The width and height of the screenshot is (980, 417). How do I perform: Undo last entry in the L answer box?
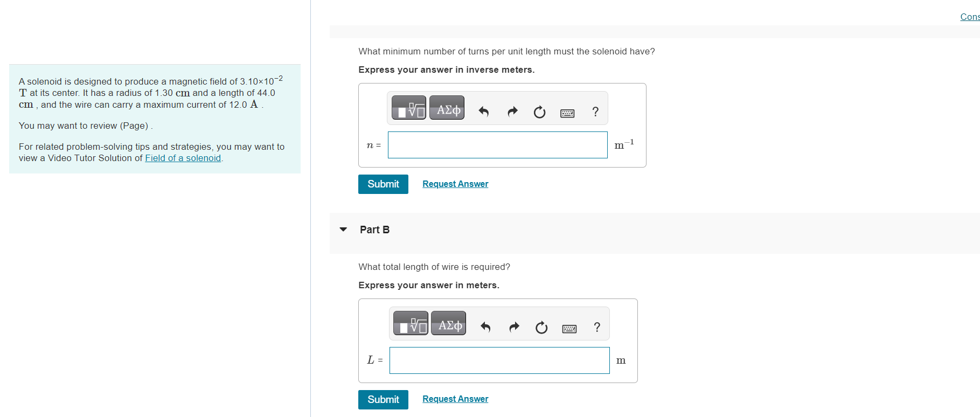pyautogui.click(x=485, y=327)
